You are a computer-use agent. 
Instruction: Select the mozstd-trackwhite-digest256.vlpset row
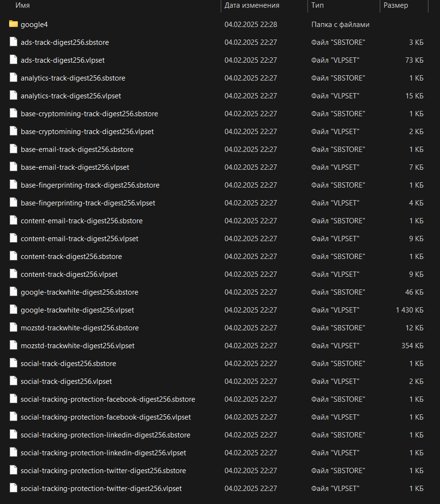click(x=216, y=345)
